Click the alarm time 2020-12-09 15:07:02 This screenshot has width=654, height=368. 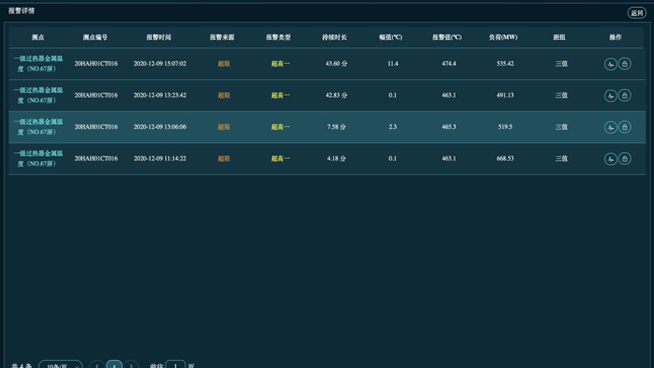tap(160, 63)
